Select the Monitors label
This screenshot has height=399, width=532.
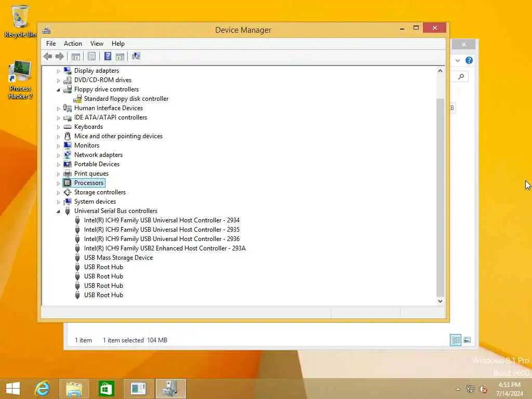87,145
